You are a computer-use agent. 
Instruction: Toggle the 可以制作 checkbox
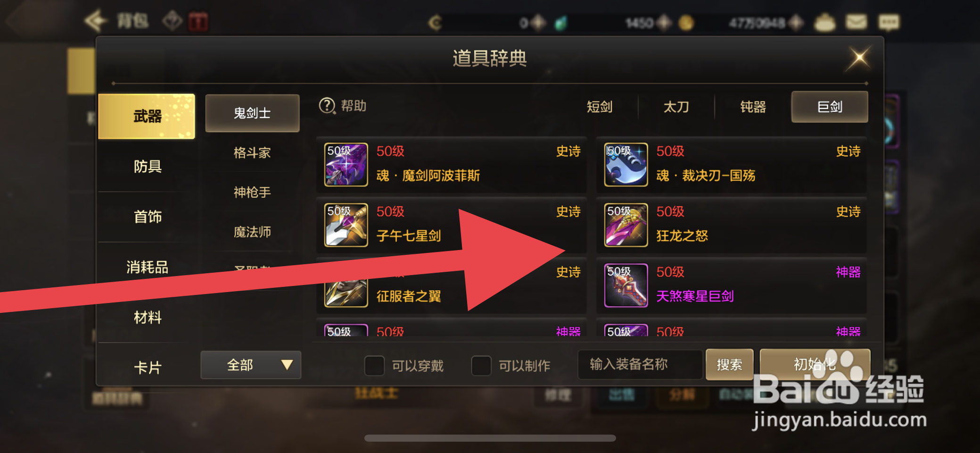click(x=481, y=366)
